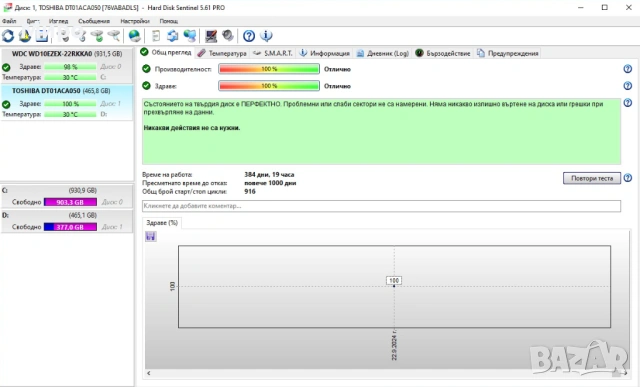Click the green disk status description box
Image resolution: width=640 pixels, height=387 pixels.
(381, 131)
